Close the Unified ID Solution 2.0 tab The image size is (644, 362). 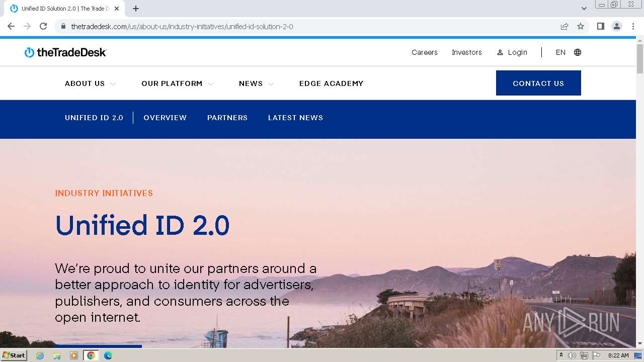pos(117,9)
